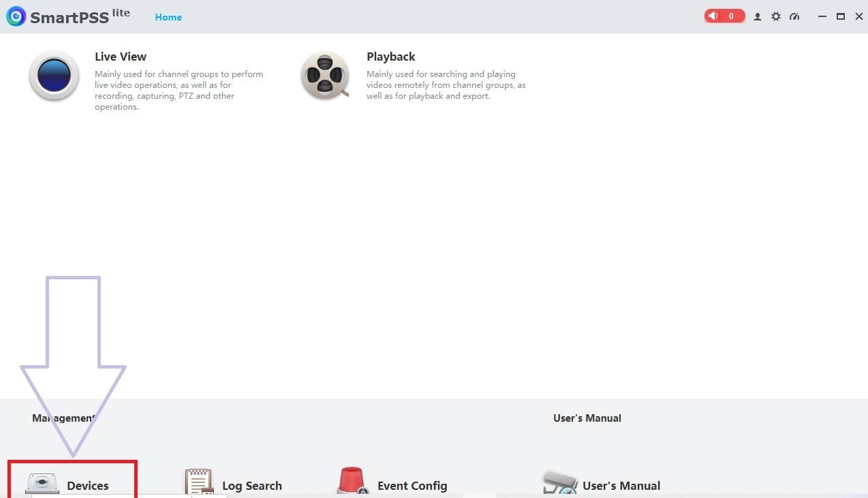The height and width of the screenshot is (498, 868).
Task: Click the SmartPSS Lite logo
Action: point(15,16)
